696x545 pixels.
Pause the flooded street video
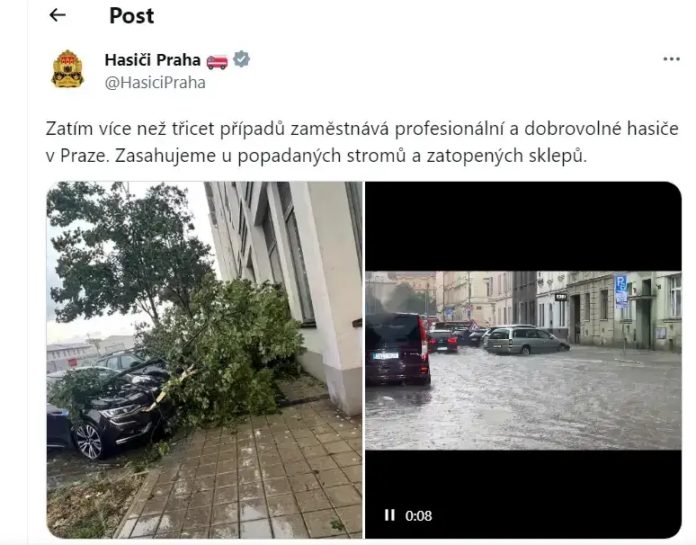point(389,515)
